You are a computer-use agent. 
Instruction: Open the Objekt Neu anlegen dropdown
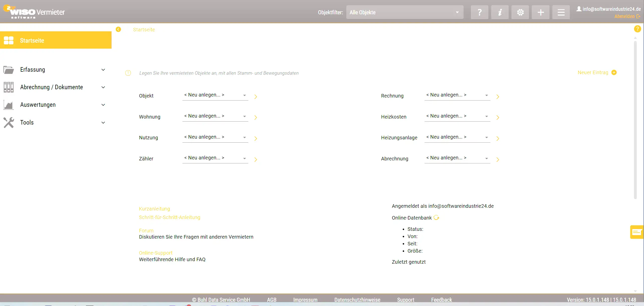(215, 95)
